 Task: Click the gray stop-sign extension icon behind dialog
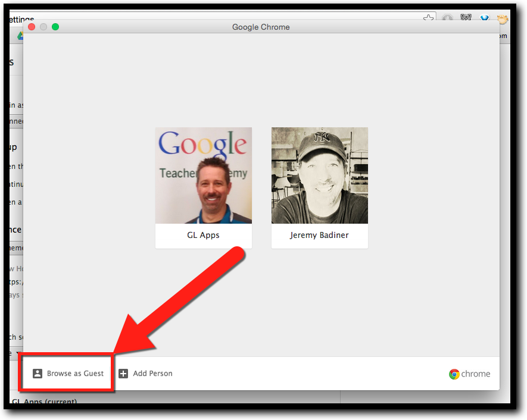point(447,17)
